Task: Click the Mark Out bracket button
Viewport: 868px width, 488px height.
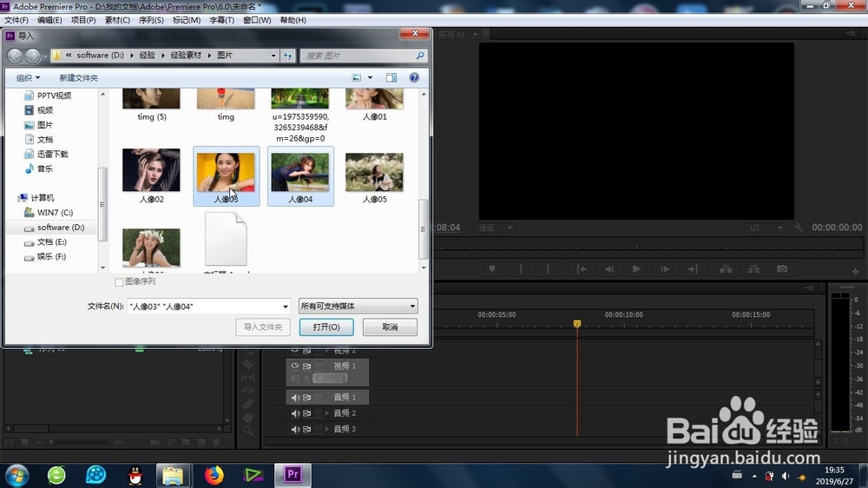Action: (x=548, y=269)
